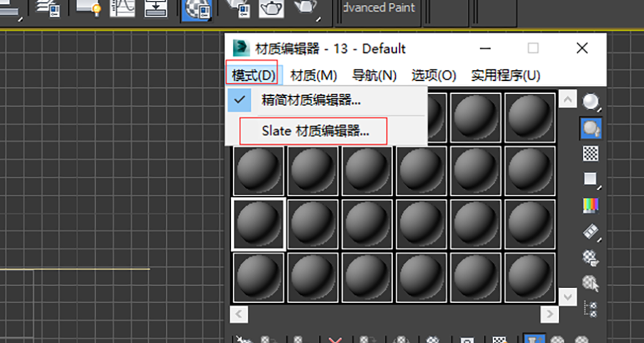
Task: Click Make Preview film icon
Action: coord(591,232)
